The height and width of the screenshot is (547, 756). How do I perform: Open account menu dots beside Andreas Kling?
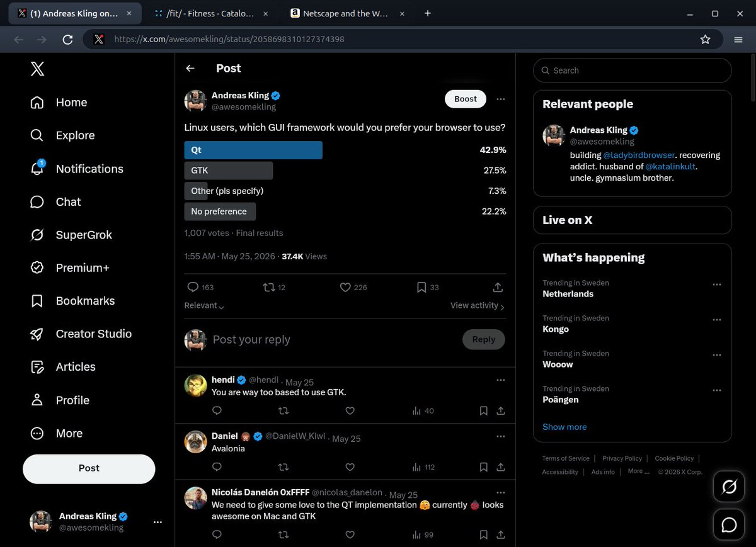[157, 522]
